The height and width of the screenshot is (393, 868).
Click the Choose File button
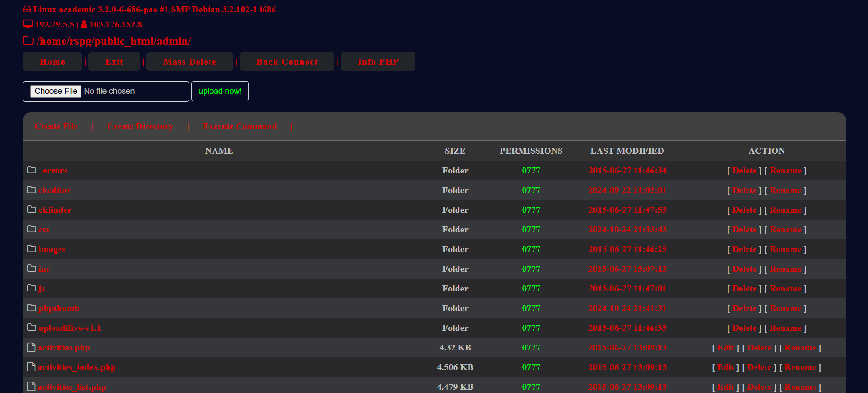pyautogui.click(x=56, y=91)
